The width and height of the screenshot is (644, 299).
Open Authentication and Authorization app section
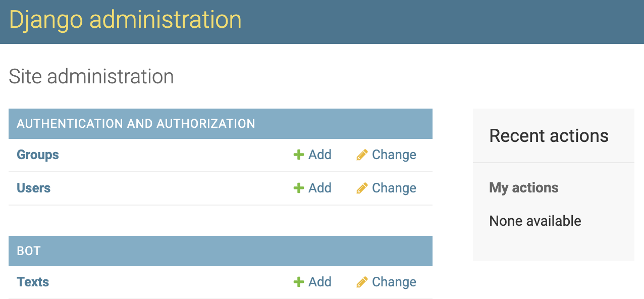[x=136, y=124]
